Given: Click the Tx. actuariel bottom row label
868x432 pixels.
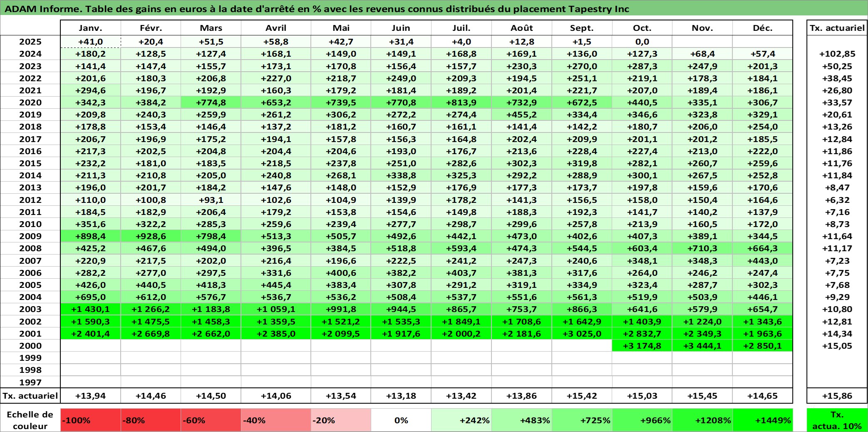Looking at the screenshot, I should (x=30, y=396).
